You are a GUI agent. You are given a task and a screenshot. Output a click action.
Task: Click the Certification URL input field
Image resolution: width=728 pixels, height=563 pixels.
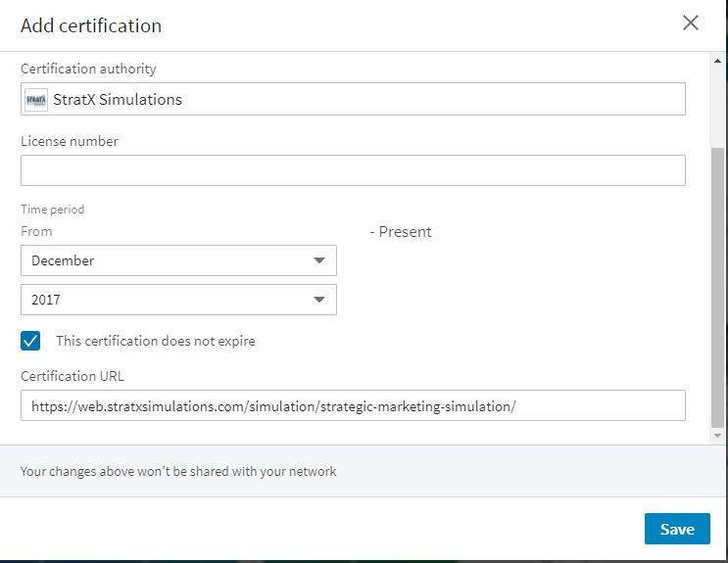(353, 405)
